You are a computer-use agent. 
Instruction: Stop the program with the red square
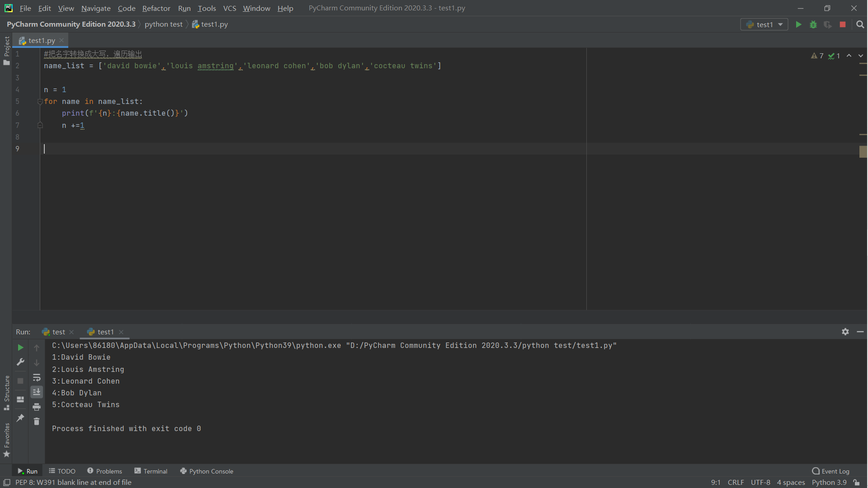pyautogui.click(x=843, y=24)
